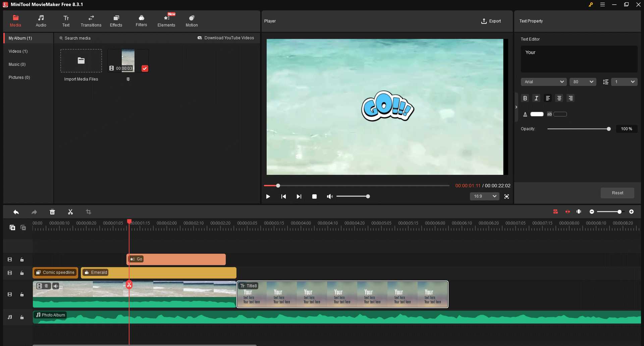Open the Motion panel
This screenshot has height=346, width=644.
(192, 21)
